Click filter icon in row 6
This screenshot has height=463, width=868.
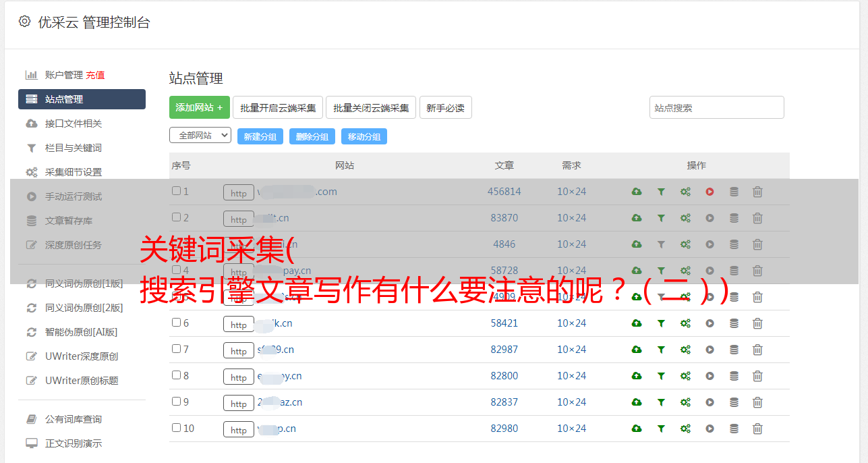coord(661,323)
